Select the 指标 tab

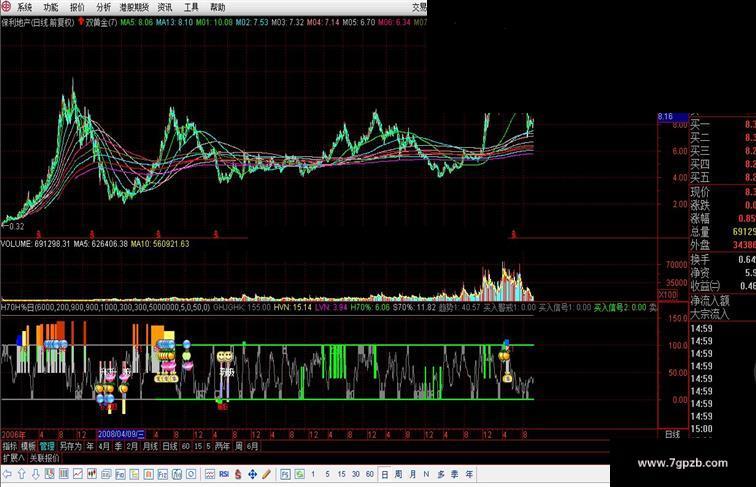click(x=10, y=446)
